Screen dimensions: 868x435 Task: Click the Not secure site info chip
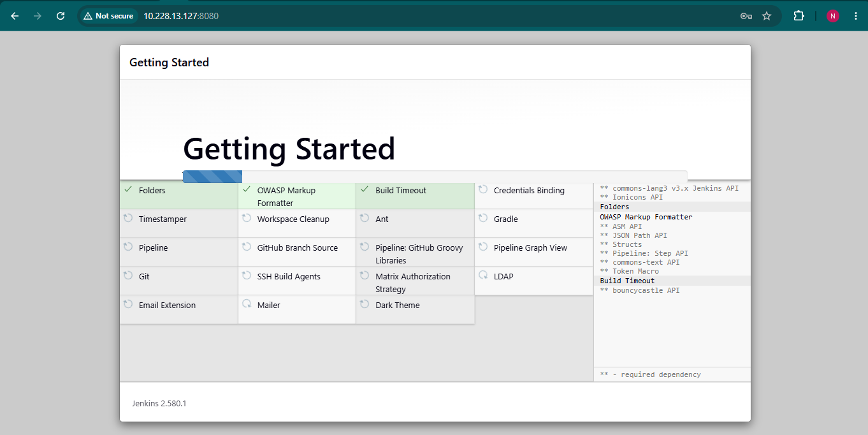[x=108, y=16]
